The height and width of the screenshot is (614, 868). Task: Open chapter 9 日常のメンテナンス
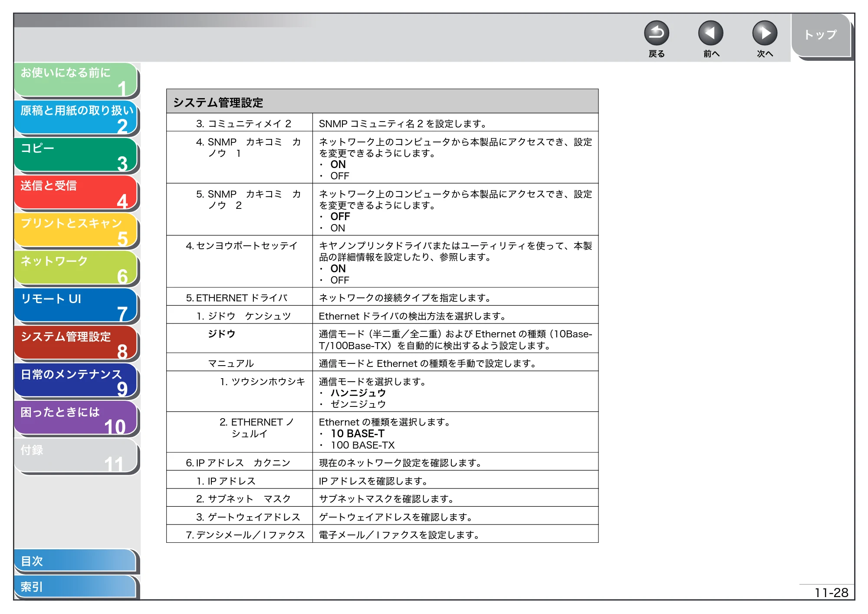(76, 381)
